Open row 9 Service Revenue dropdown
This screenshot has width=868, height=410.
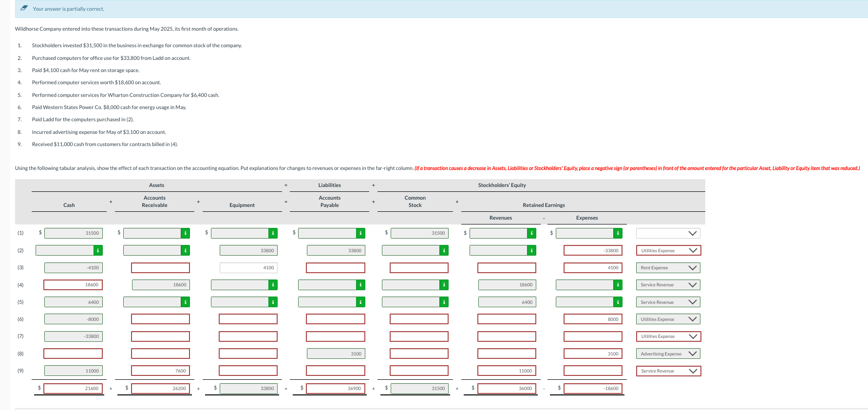pyautogui.click(x=668, y=371)
